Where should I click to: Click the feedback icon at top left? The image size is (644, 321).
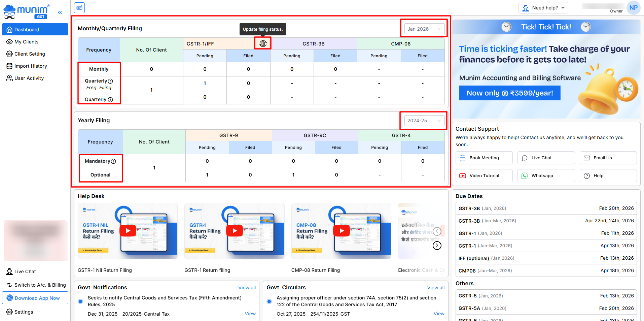click(79, 7)
